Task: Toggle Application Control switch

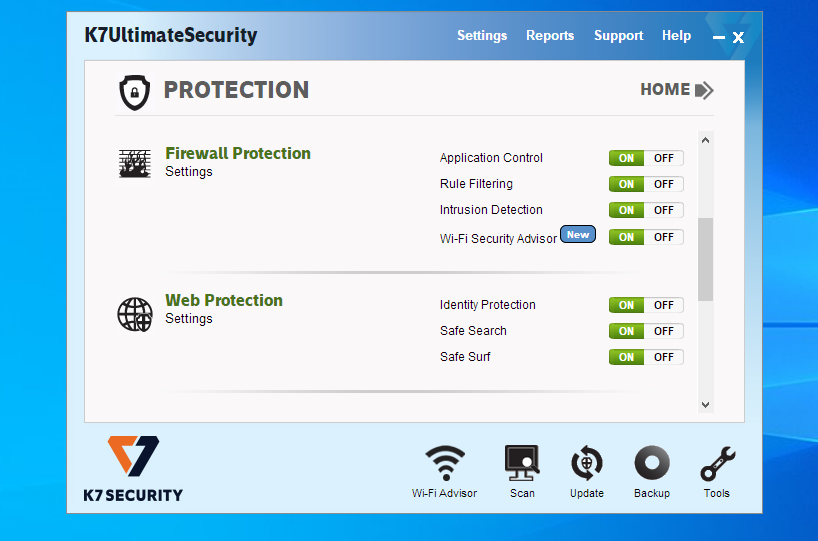Action: pos(646,158)
